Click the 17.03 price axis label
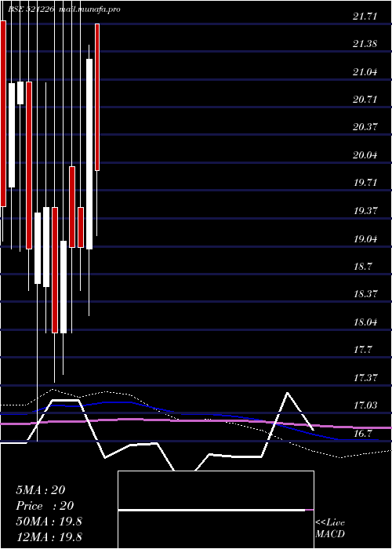 365,405
